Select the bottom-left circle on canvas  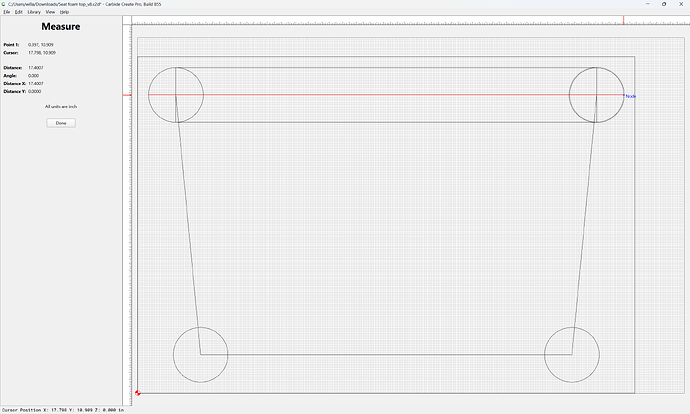(201, 355)
